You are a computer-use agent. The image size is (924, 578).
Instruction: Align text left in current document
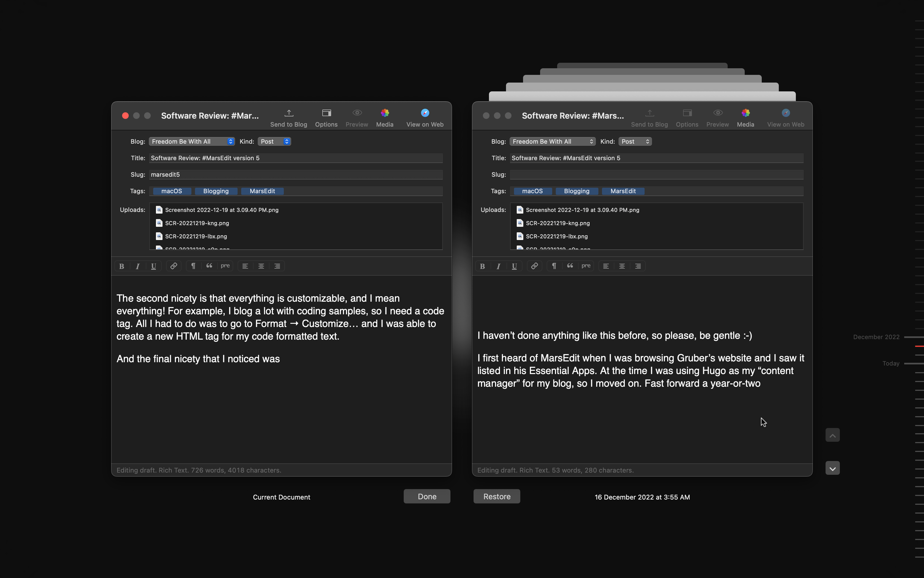click(x=245, y=266)
